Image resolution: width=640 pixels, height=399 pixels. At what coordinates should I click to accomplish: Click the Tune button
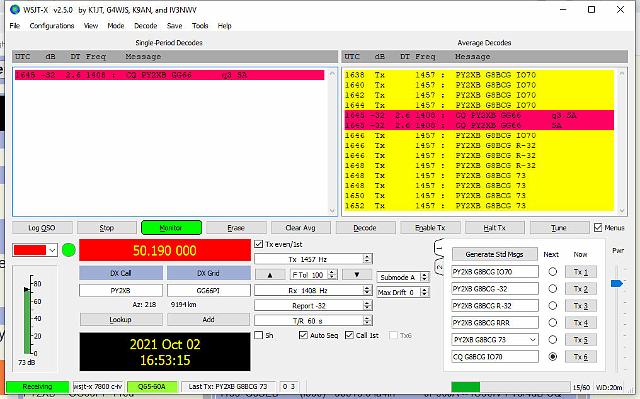coord(559,228)
